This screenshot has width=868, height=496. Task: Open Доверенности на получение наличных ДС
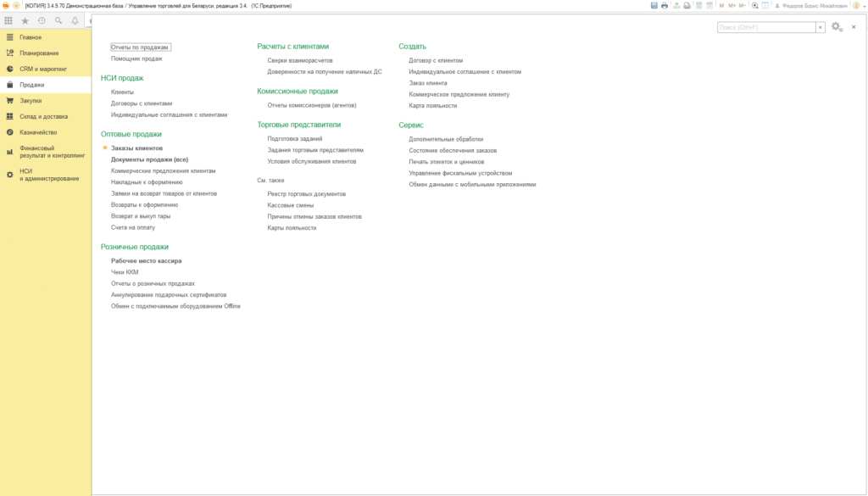coord(325,72)
